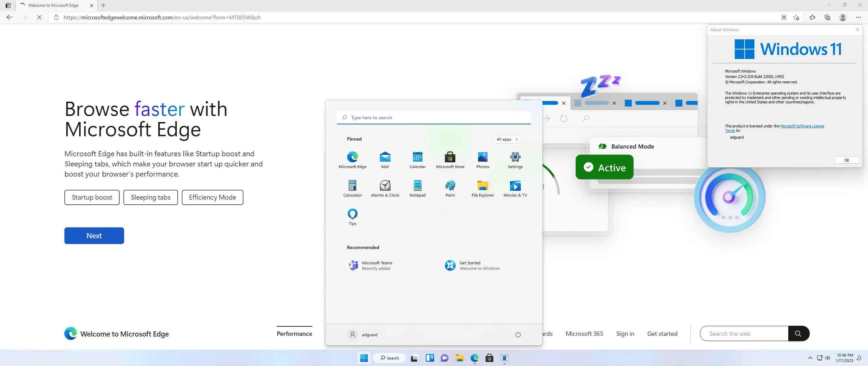The image size is (868, 366).
Task: Launch Paint from pinned apps
Action: [450, 187]
